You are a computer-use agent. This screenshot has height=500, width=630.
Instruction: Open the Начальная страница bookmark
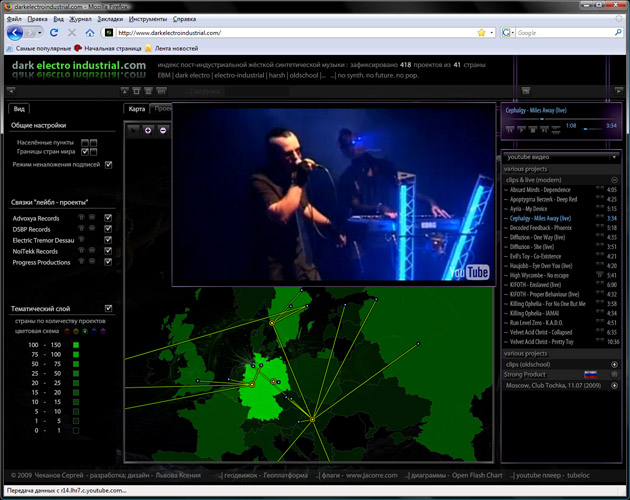tap(108, 48)
